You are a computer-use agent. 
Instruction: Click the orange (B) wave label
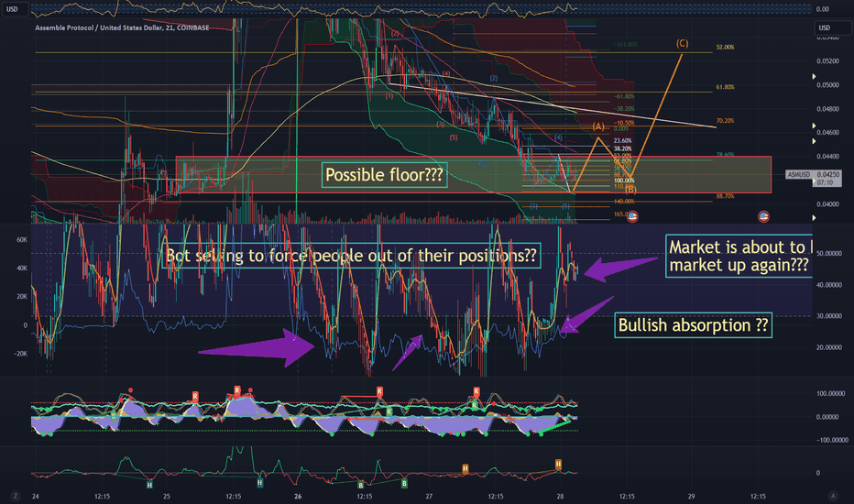(630, 190)
